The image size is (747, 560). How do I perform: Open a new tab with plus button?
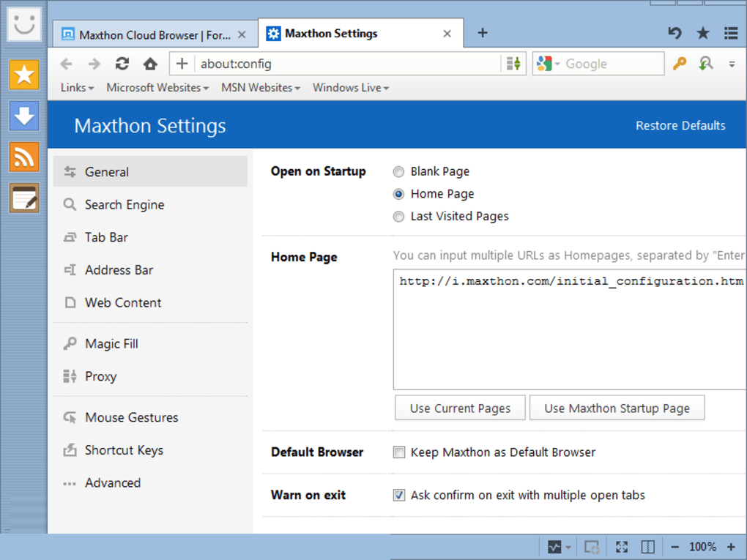482,33
